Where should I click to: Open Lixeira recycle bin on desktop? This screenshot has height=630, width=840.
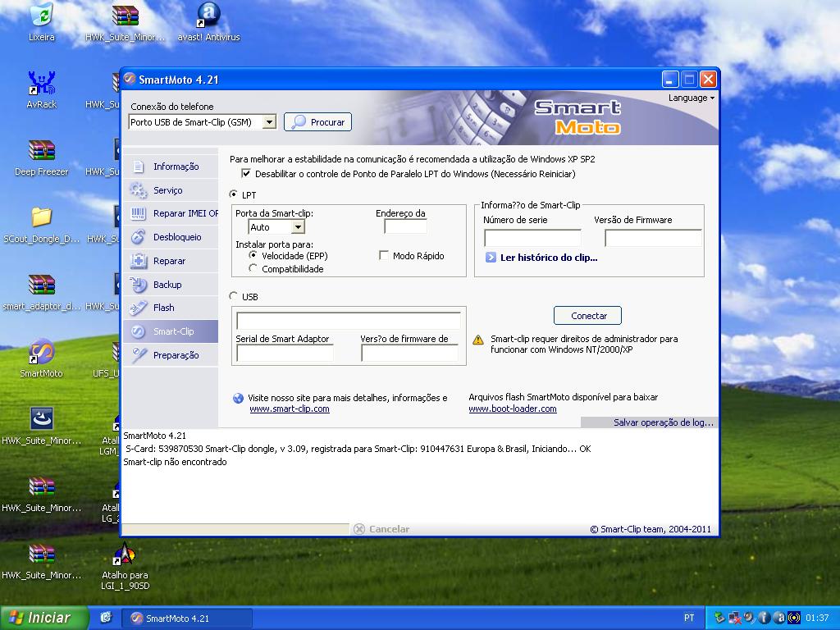point(42,22)
